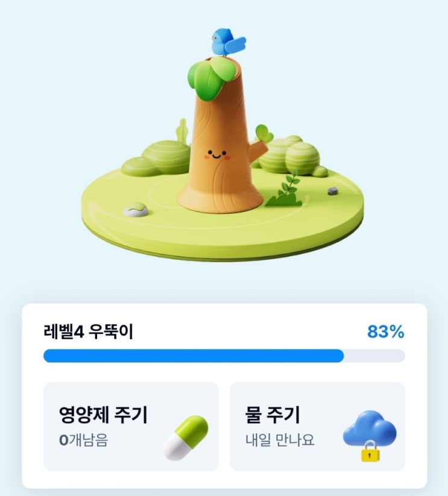Click the green leaf atop the stump
Screen dimensions: 448x496
coord(211,75)
